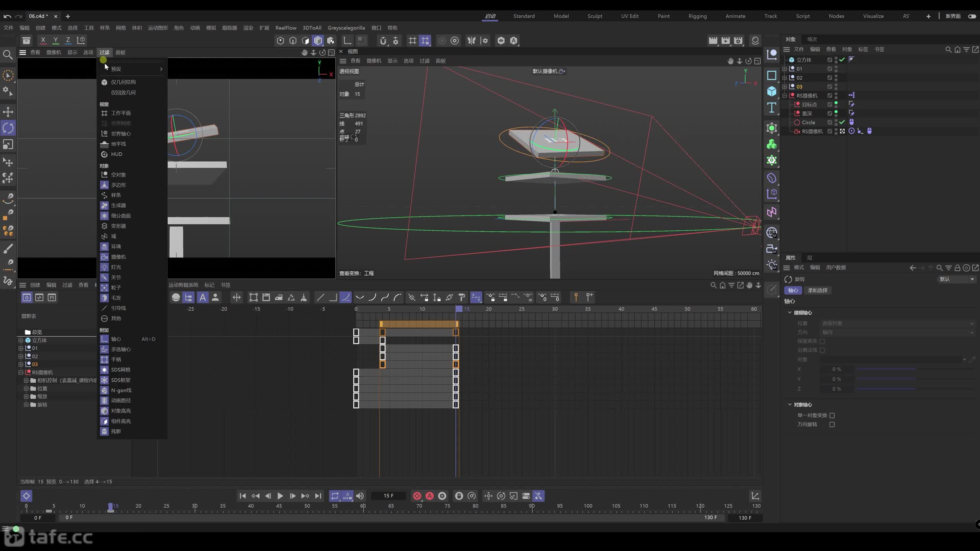Open render settings clapperboard icon
Screen dimensions: 980x551
738,40
